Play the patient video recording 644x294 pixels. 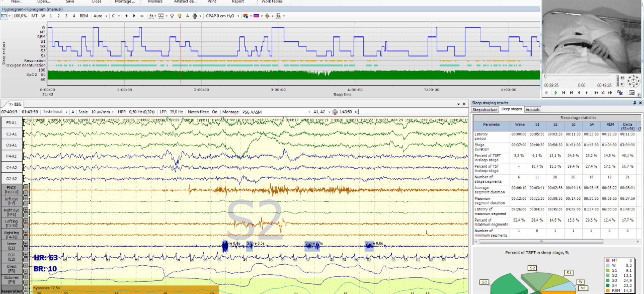[556, 93]
